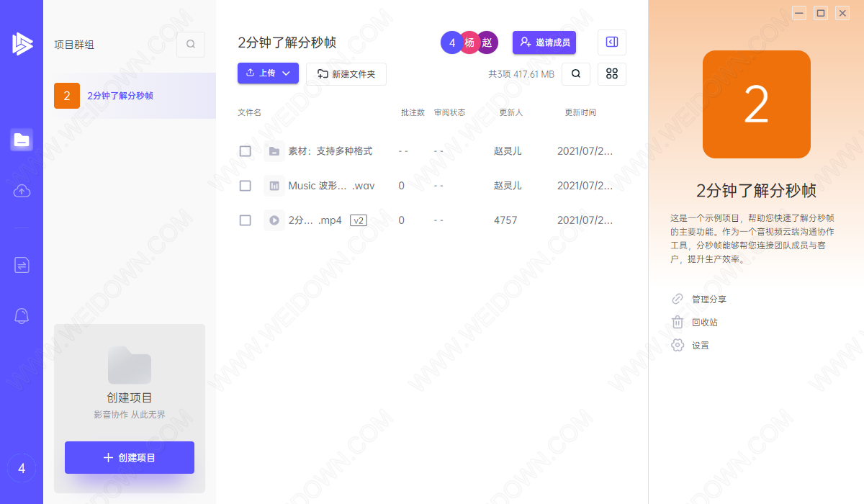Image resolution: width=864 pixels, height=504 pixels.
Task: Click the member count badge 4
Action: point(452,42)
